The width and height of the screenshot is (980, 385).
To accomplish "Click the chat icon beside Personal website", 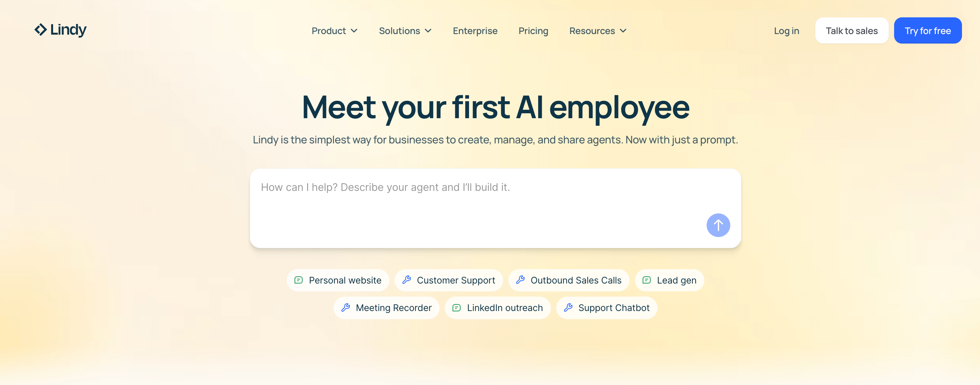I will (x=299, y=280).
